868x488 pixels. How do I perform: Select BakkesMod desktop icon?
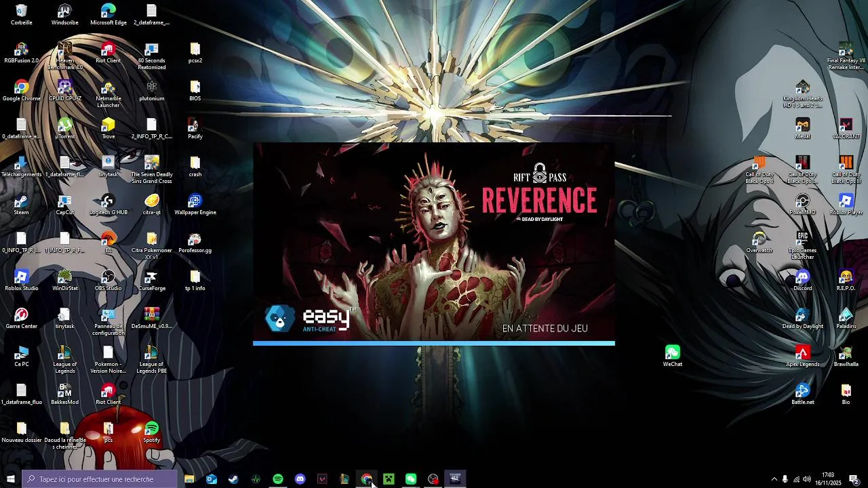(x=65, y=394)
